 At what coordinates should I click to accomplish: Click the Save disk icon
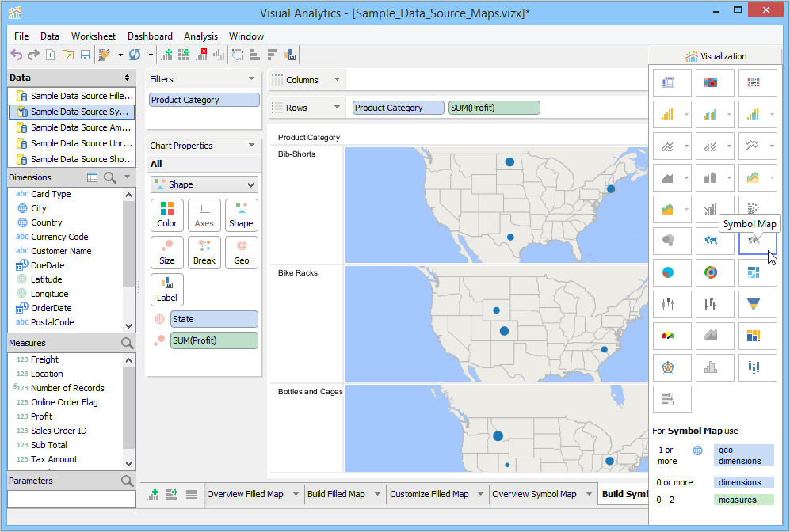click(x=85, y=55)
